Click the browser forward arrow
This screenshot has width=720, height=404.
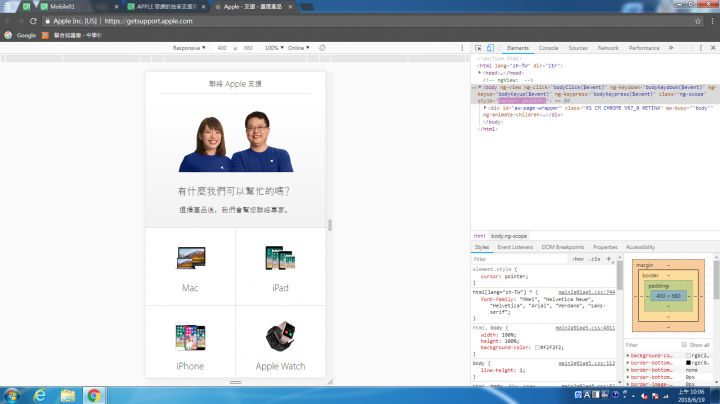pos(21,21)
